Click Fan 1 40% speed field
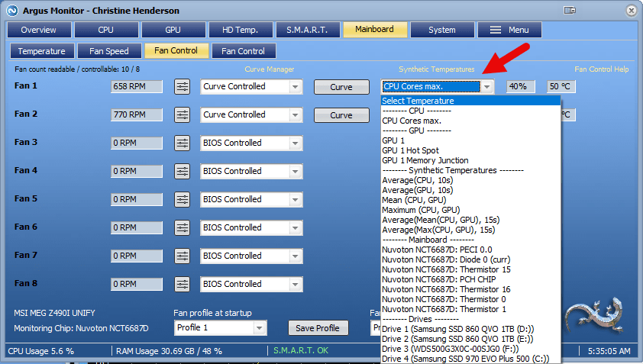This screenshot has height=364, width=643. coord(520,86)
